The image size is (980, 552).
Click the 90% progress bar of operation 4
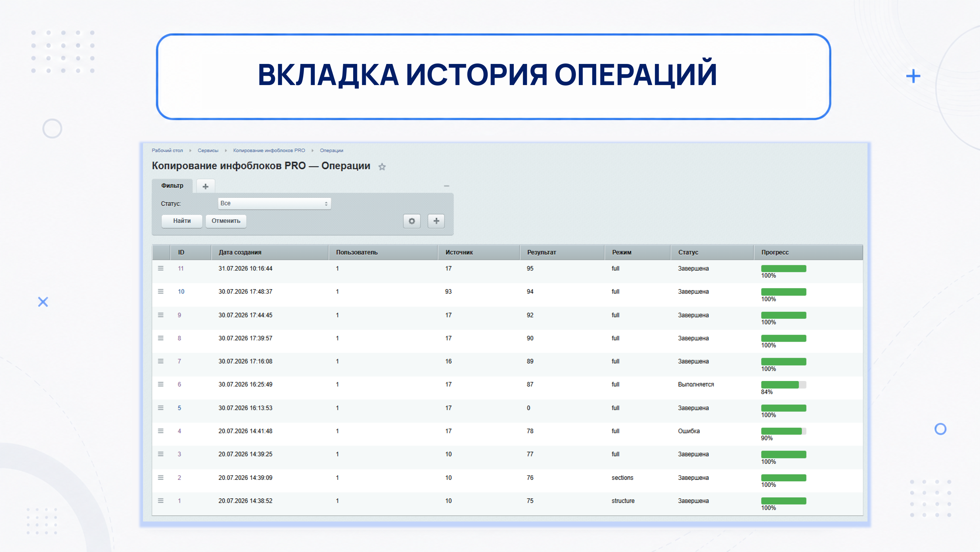(783, 431)
